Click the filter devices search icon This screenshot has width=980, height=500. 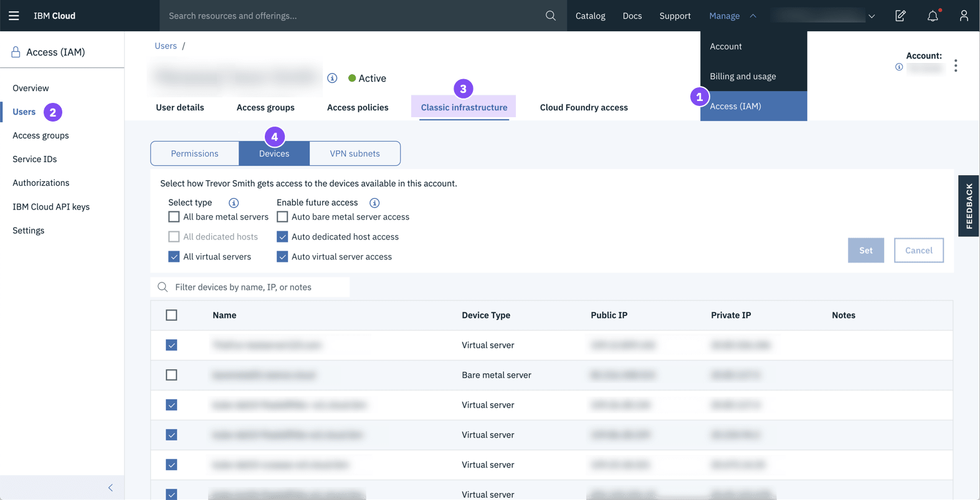[x=163, y=287]
